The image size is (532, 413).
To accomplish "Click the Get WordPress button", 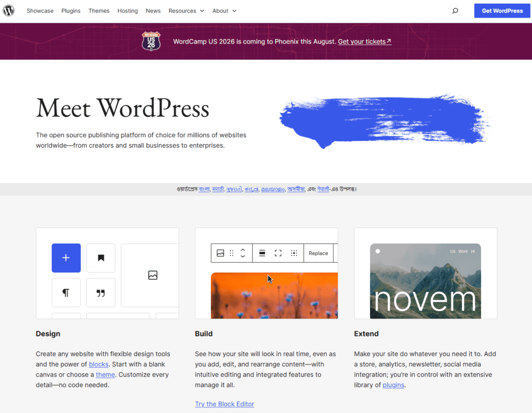I will coord(502,11).
